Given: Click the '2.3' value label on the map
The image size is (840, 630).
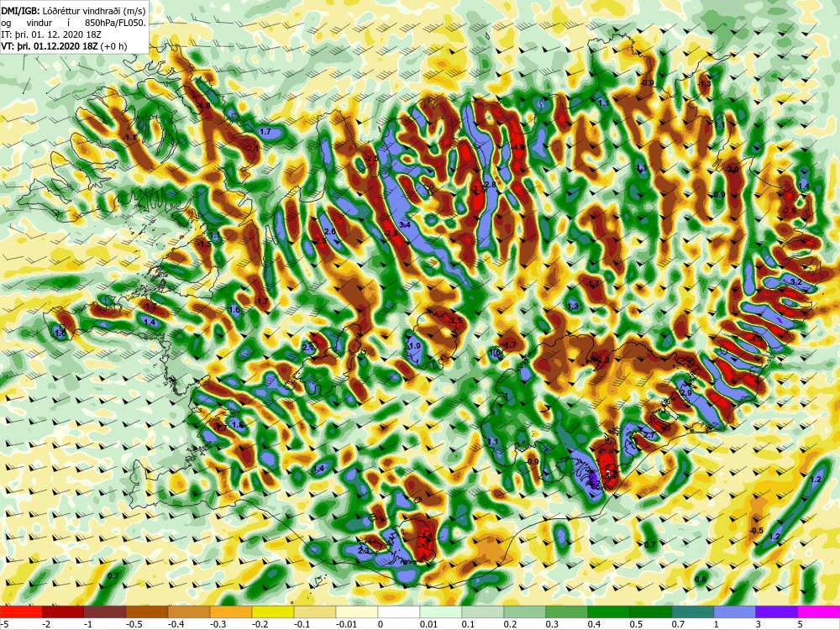Looking at the screenshot, I should (363, 551).
